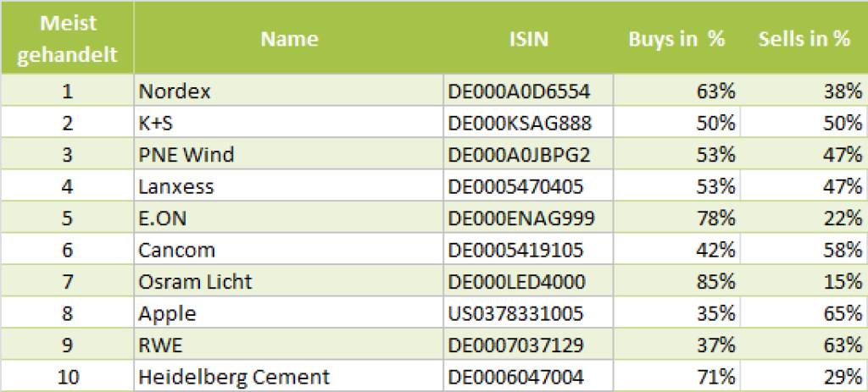Screen dimensions: 868x392
Task: Select the 'Buys in %' header cell
Action: point(676,39)
